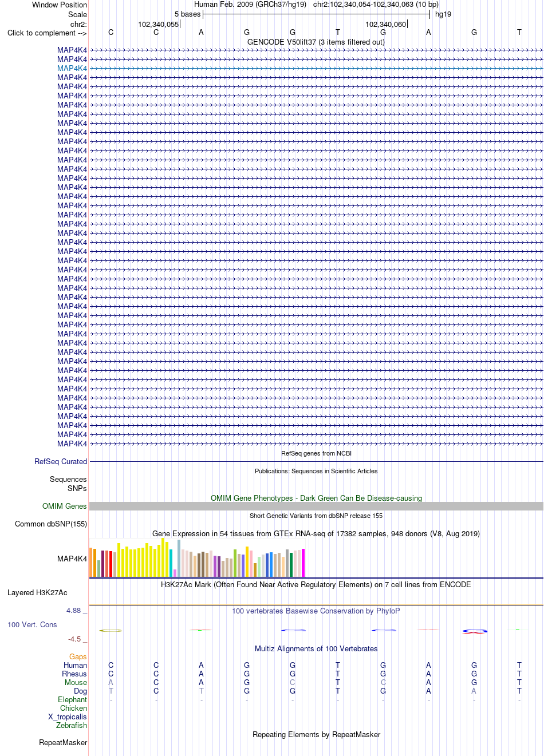Click the Scale track label
Image resolution: width=544 pixels, height=756 pixels.
tap(77, 14)
